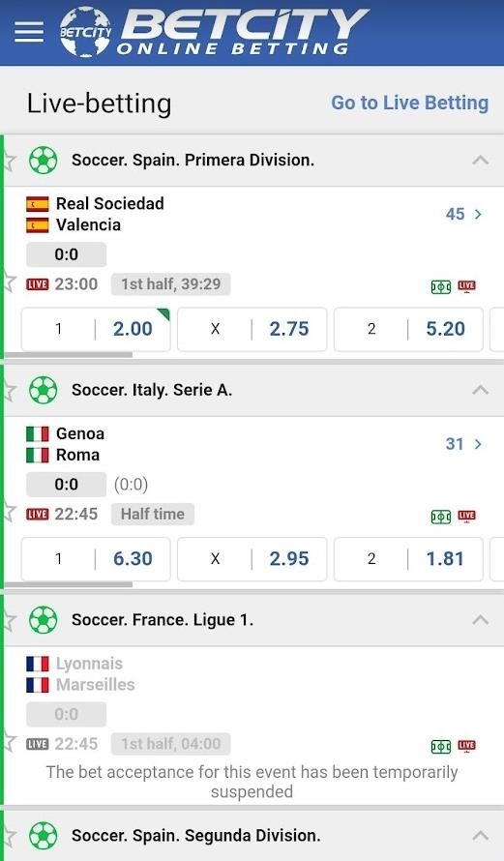Tap the soccer ball icon for Ligue 1
This screenshot has height=861, width=504.
(x=43, y=620)
